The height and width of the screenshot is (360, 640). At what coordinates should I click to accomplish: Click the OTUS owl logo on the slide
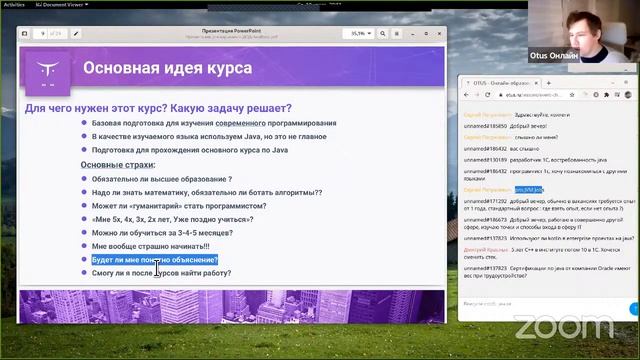(48, 73)
